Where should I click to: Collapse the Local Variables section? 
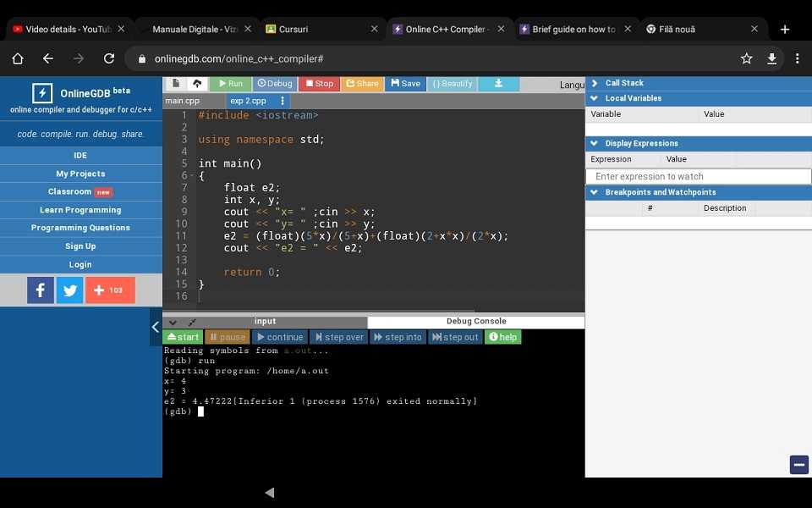point(595,98)
